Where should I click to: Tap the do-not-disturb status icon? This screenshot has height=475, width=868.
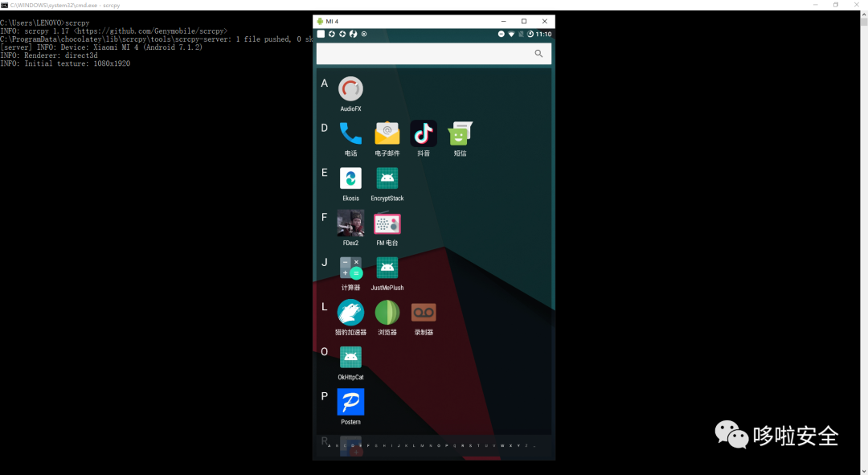501,35
